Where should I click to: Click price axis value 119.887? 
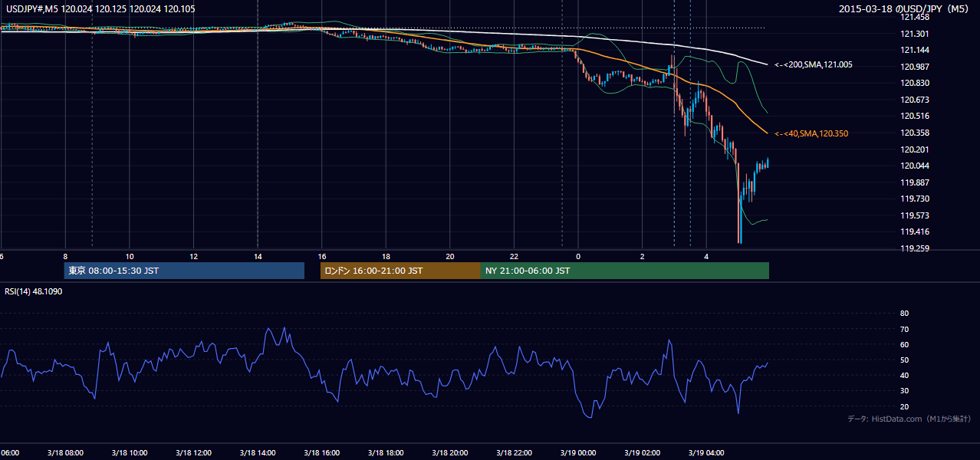point(914,182)
